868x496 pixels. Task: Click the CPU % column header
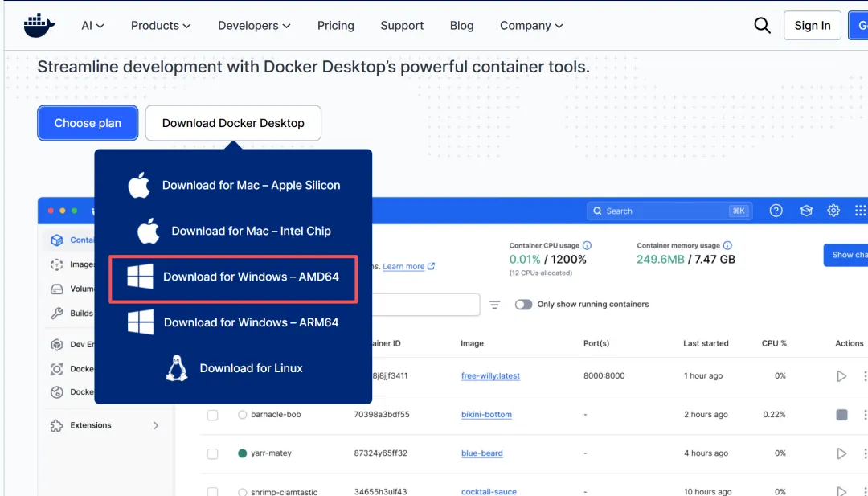click(774, 343)
